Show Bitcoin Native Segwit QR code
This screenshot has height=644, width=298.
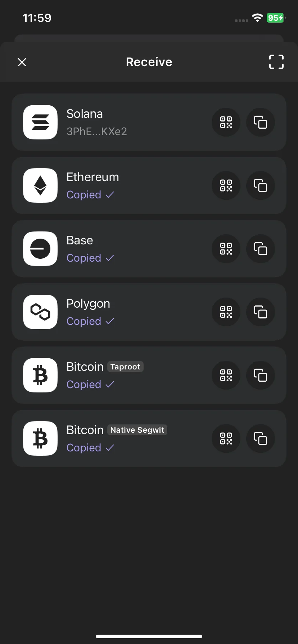(x=226, y=438)
